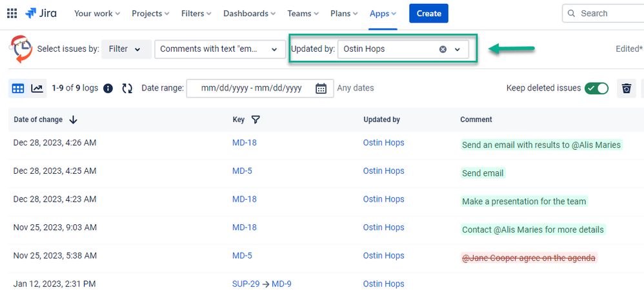Screen dimensions: 644x294
Task: Click the trash bin deleted issues icon
Action: 627,89
